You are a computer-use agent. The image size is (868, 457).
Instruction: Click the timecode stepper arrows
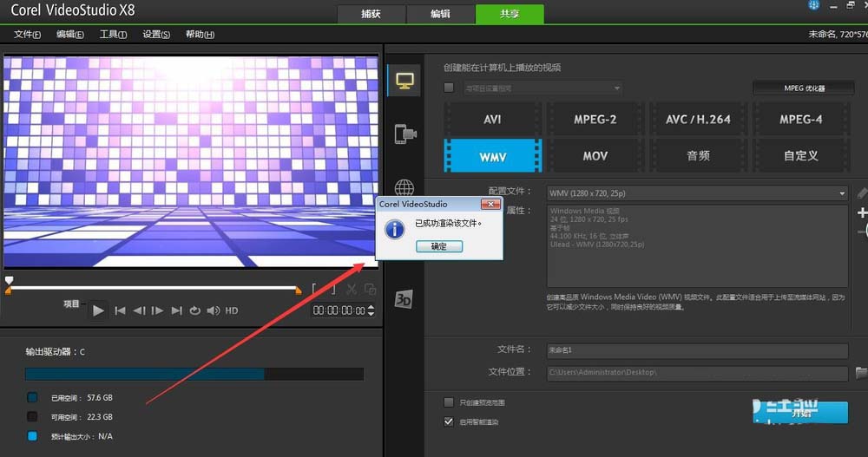click(x=371, y=310)
